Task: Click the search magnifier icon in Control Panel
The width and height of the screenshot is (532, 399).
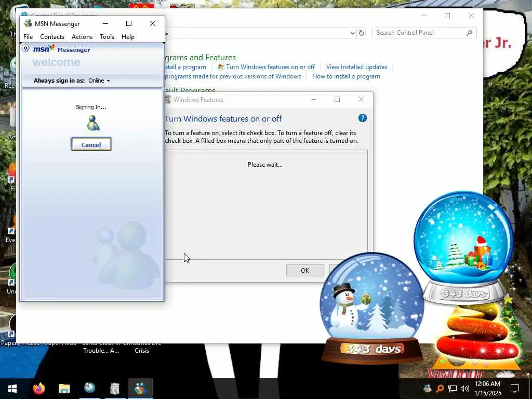Action: pos(470,33)
